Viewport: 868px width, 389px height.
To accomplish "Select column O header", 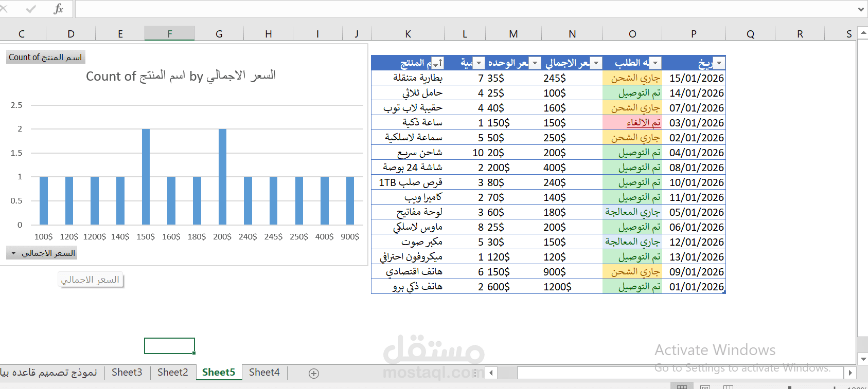I will (632, 34).
